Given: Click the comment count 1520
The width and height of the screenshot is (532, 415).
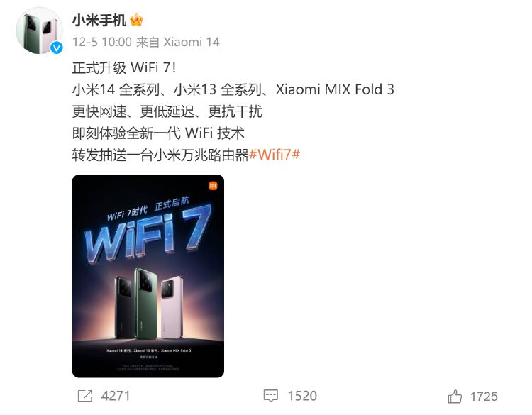Looking at the screenshot, I should tap(302, 396).
